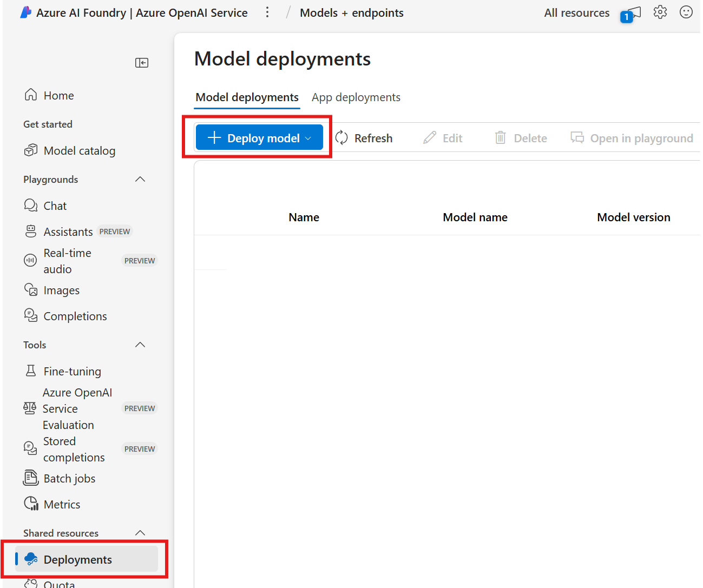The width and height of the screenshot is (703, 588).
Task: Open Batch jobs tool
Action: pyautogui.click(x=69, y=479)
